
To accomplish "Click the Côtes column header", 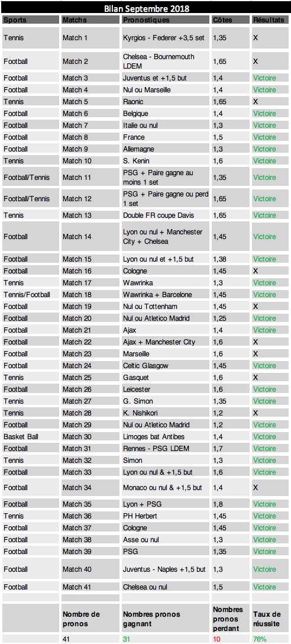I will point(230,20).
